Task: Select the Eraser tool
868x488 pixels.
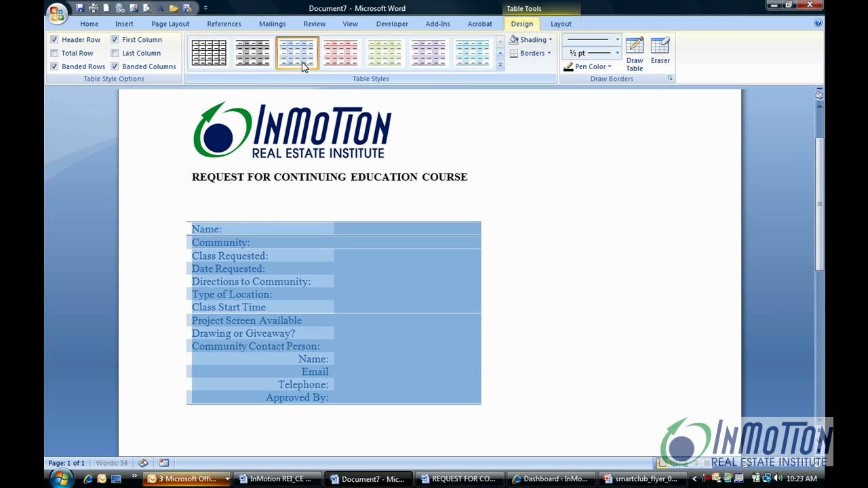Action: click(660, 52)
